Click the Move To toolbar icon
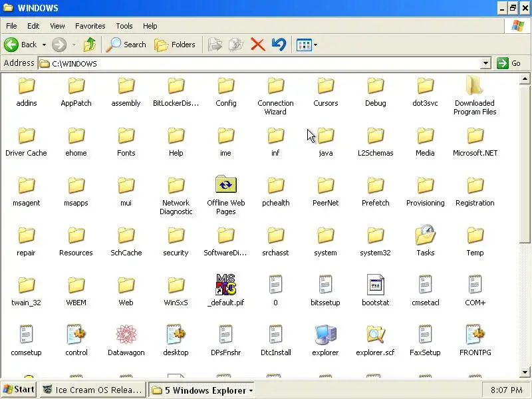Image resolution: width=532 pixels, height=399 pixels. [215, 45]
